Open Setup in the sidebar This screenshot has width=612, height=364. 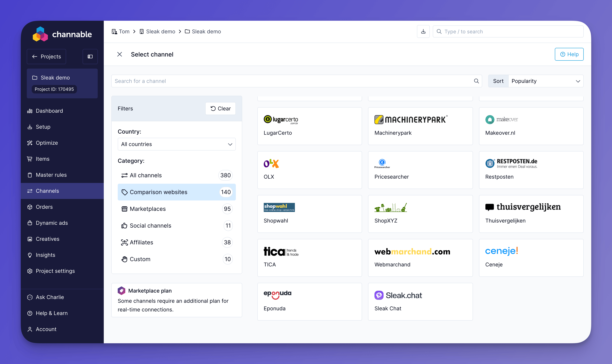click(x=62, y=127)
